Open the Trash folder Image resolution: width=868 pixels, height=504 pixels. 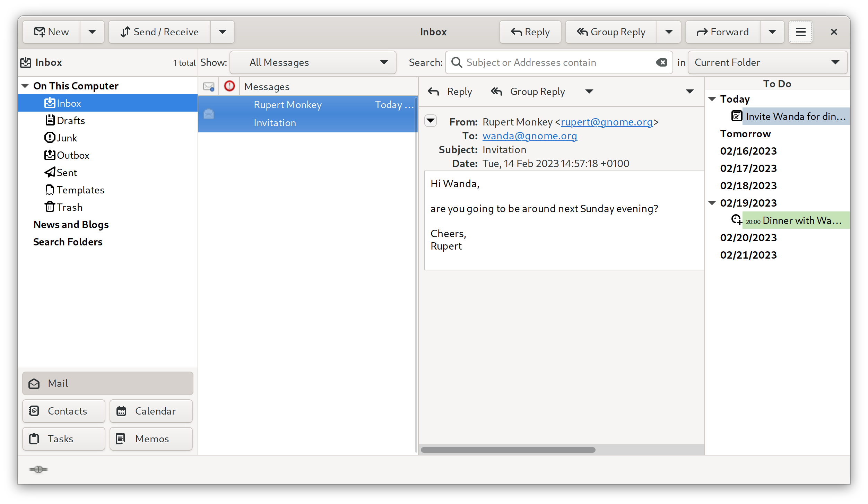click(x=69, y=207)
